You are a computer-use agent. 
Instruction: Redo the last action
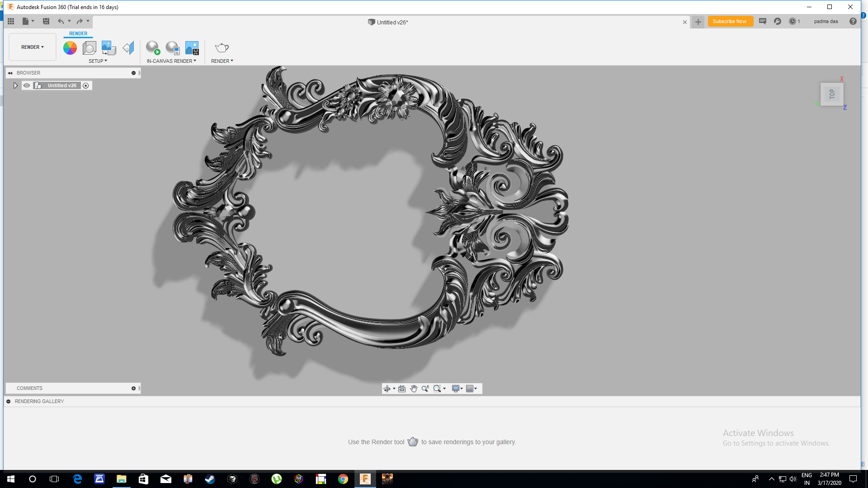[80, 21]
